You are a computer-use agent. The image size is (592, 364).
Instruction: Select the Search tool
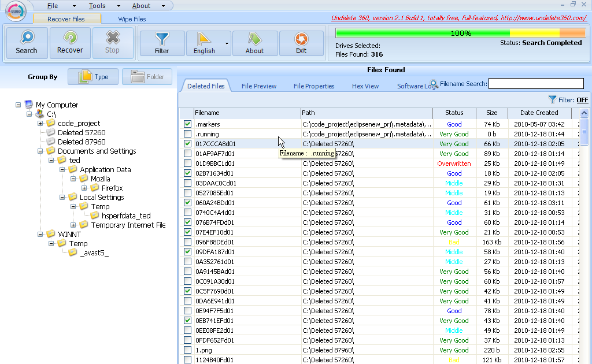(26, 43)
